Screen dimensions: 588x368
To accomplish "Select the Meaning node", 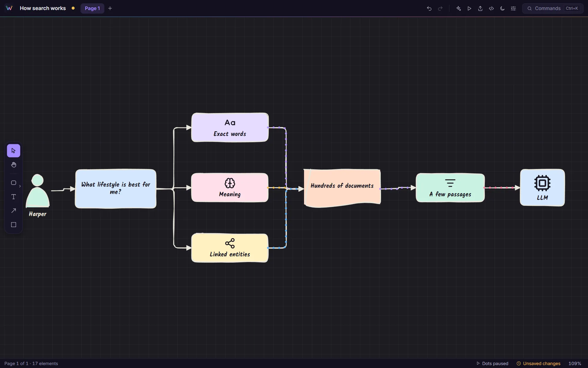I will [x=230, y=188].
